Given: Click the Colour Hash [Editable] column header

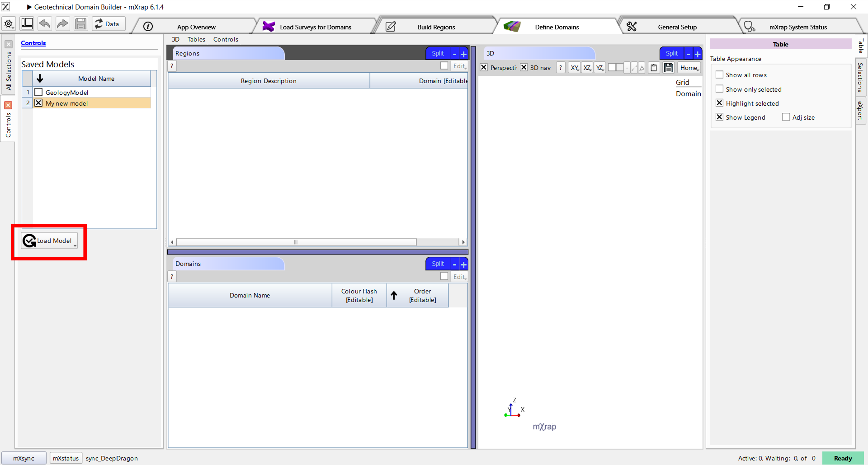Looking at the screenshot, I should [359, 295].
